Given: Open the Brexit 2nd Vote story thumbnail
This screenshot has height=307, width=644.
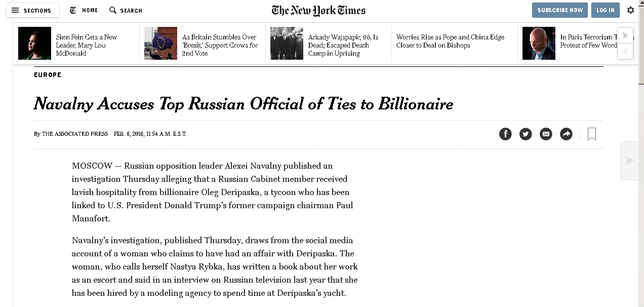Looking at the screenshot, I should [160, 44].
